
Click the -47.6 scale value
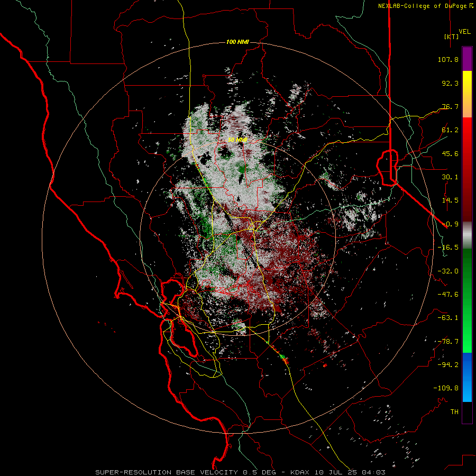click(448, 295)
